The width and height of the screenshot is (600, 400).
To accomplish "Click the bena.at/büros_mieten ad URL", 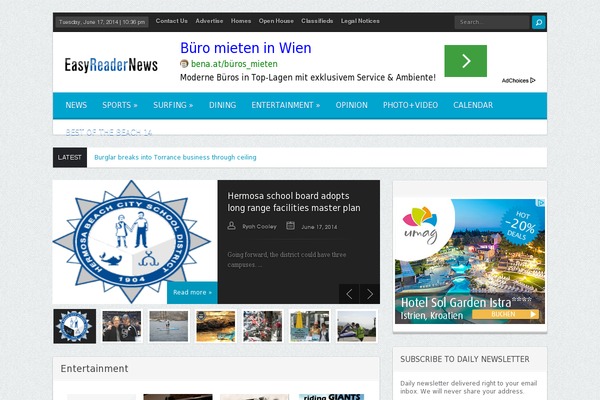I will pos(234,64).
